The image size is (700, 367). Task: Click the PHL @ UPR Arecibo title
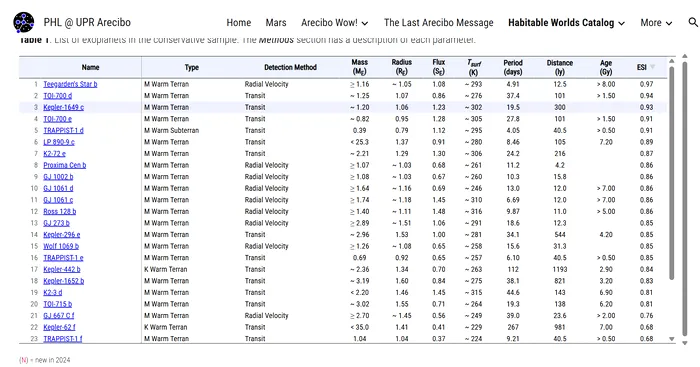tap(87, 22)
